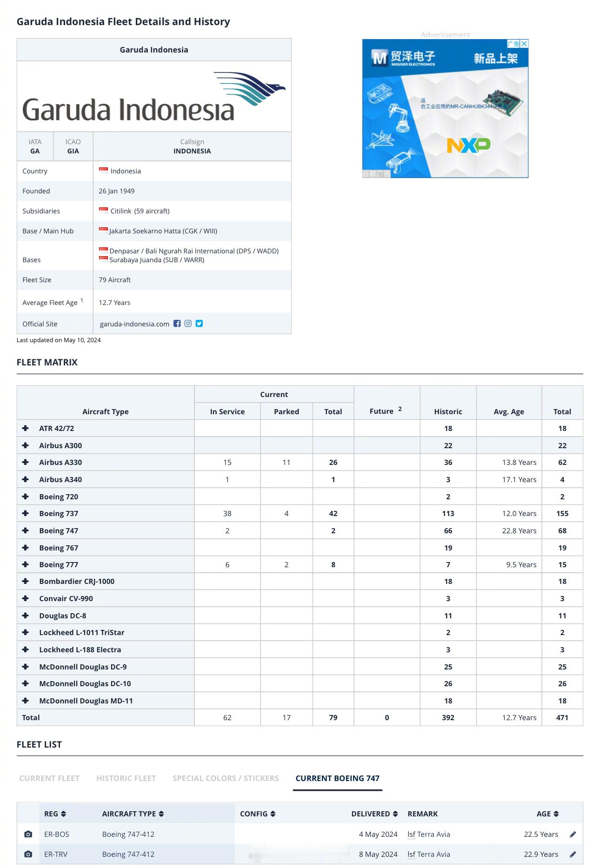Click the Boeing 777 in-service count 6
The width and height of the screenshot is (600, 868).
[227, 564]
